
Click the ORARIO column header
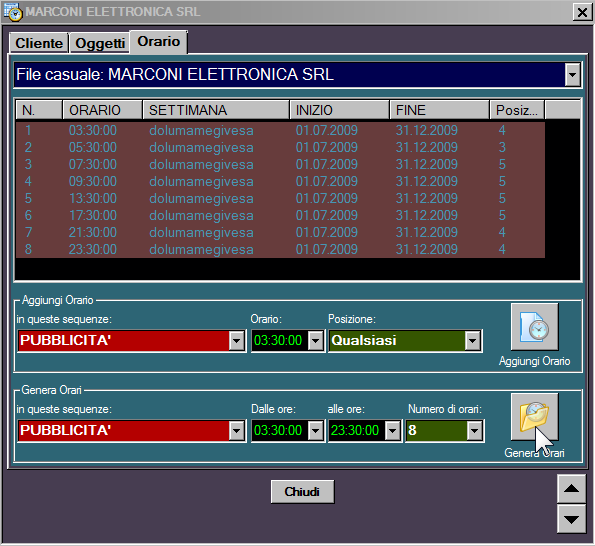click(x=102, y=110)
